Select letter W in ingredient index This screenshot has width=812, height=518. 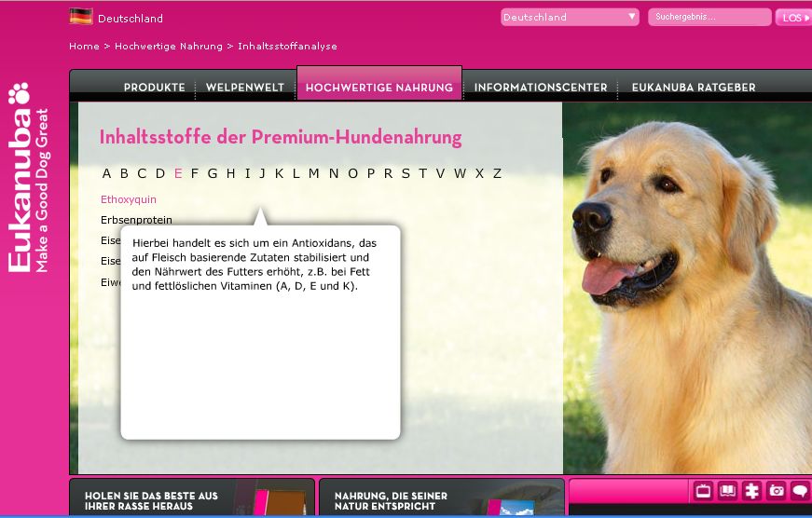point(460,173)
